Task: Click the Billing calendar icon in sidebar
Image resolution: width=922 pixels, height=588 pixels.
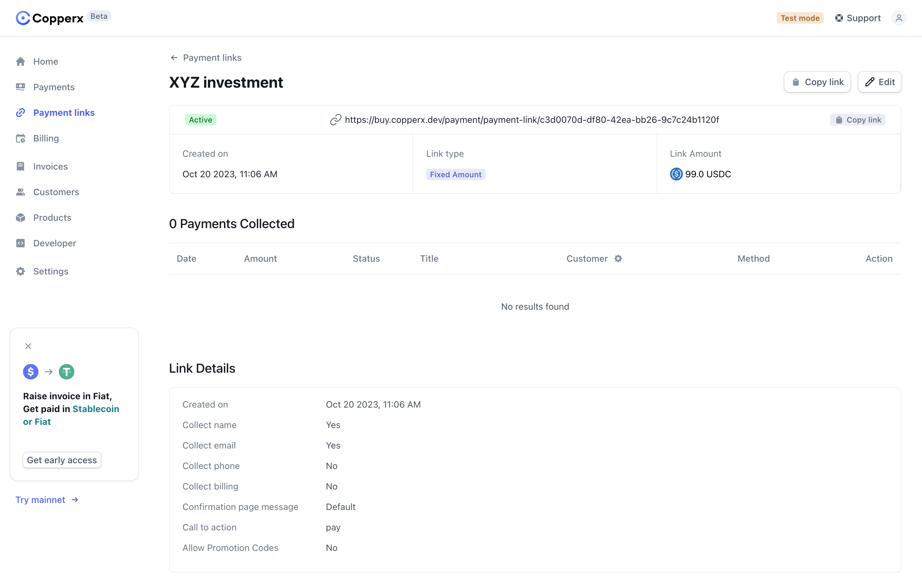Action: tap(21, 139)
